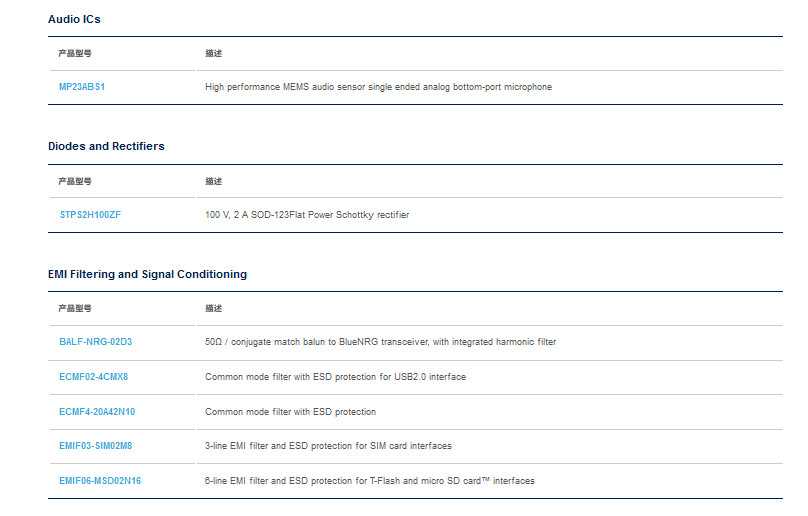
Task: Click the EMI Filtering and Signal Conditioning heading
Action: pos(147,274)
